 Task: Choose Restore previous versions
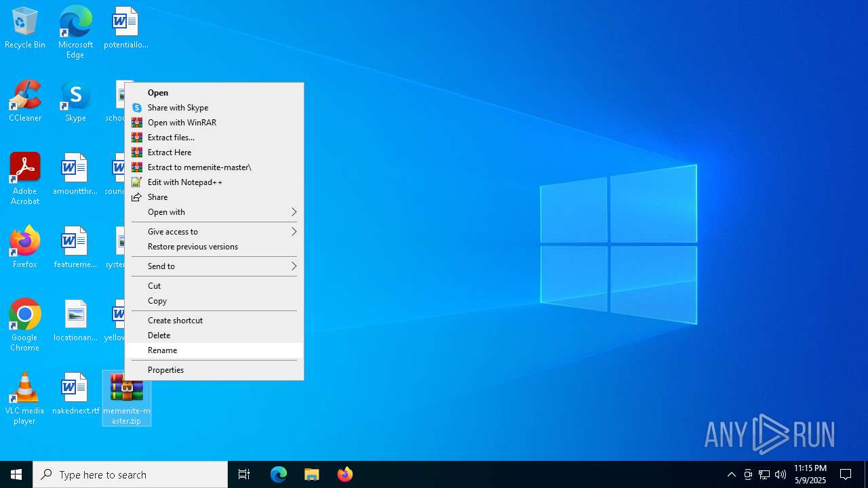[214, 247]
